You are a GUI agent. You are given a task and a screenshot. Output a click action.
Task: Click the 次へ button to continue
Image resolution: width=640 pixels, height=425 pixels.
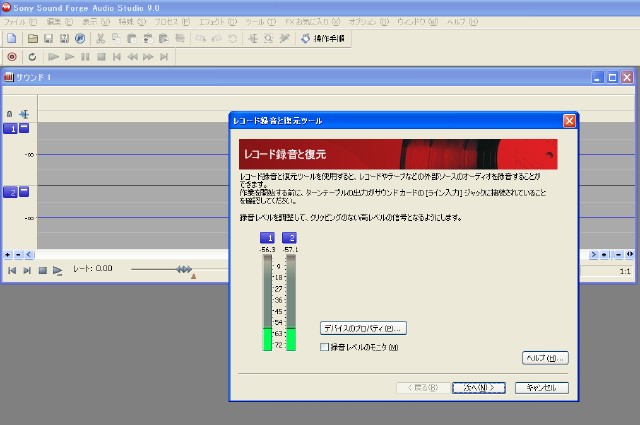coord(478,387)
